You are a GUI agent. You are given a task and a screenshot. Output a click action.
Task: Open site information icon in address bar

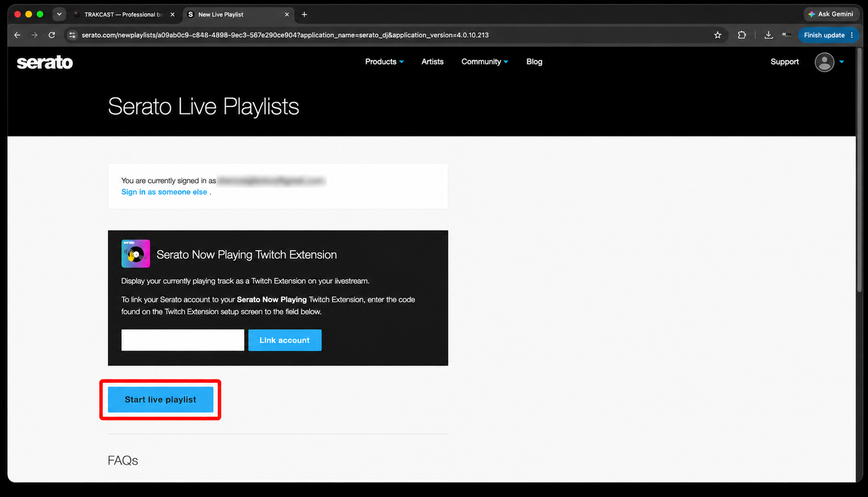(x=72, y=35)
